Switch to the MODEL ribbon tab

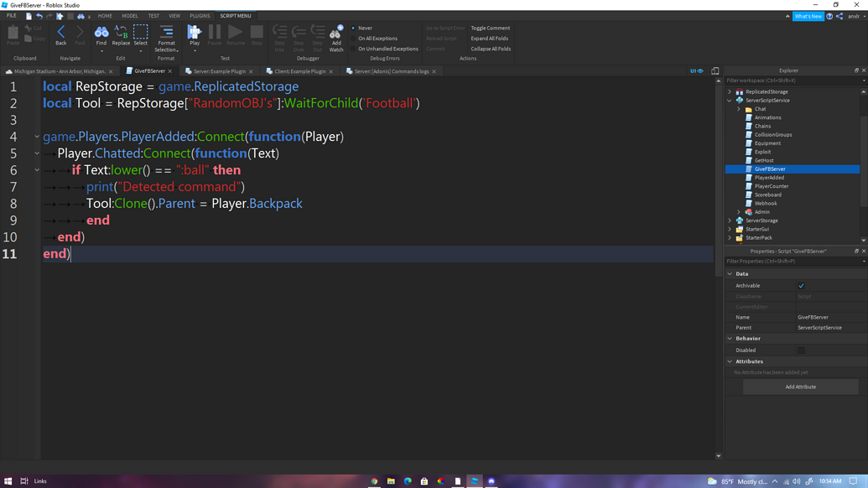(x=130, y=16)
